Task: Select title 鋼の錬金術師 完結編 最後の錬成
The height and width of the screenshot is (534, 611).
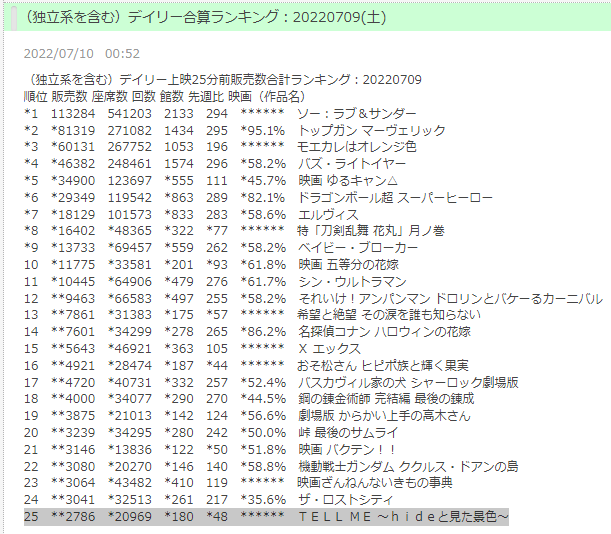Action: coord(386,399)
